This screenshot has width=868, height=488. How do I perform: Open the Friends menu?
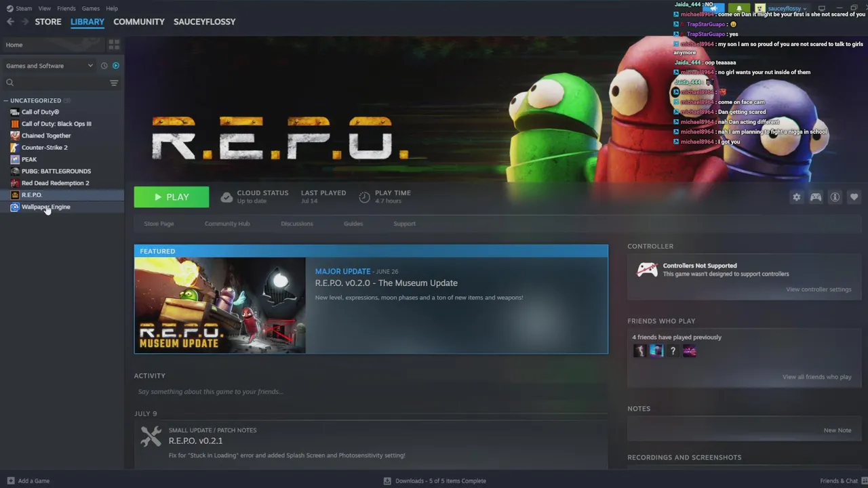coord(66,8)
